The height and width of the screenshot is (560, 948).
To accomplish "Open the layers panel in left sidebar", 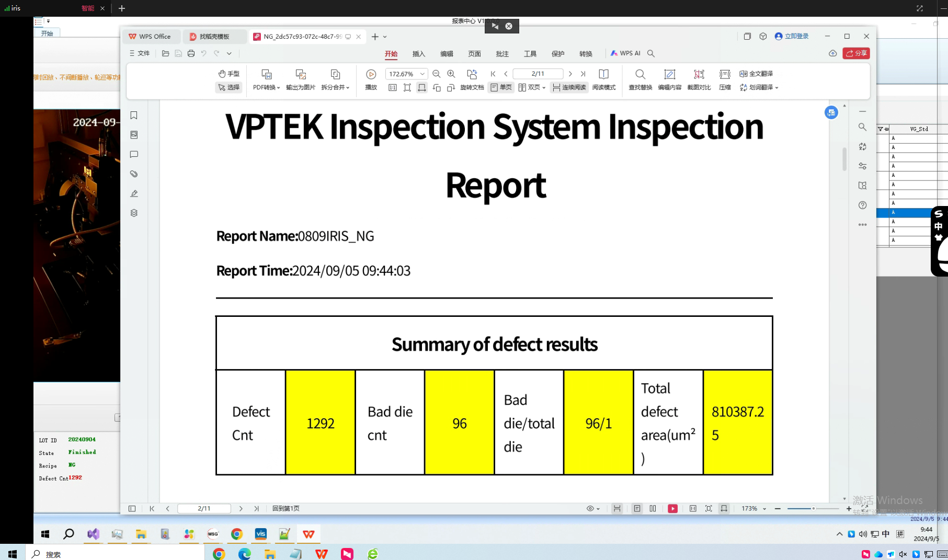I will [x=134, y=213].
